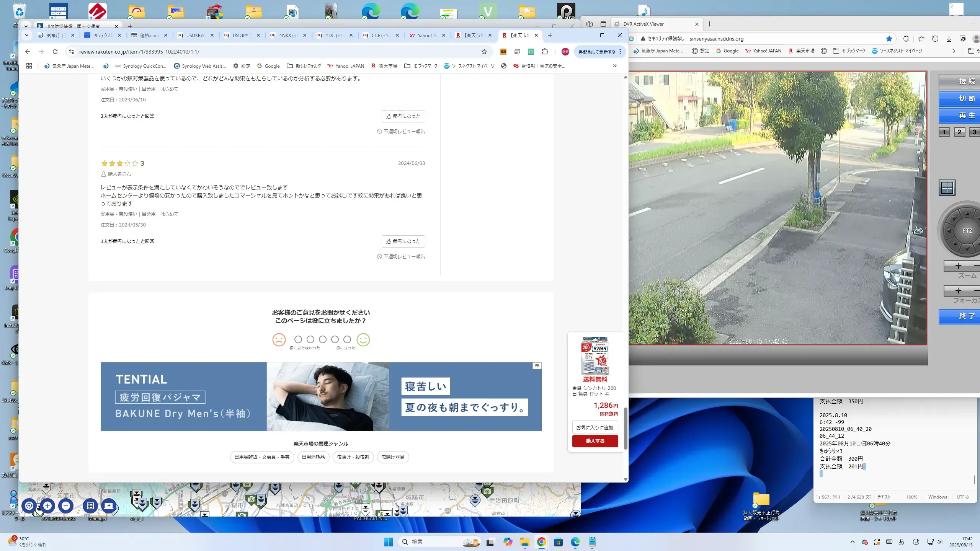The image size is (980, 551).
Task: Show hidden system tray icons
Action: pos(852,542)
